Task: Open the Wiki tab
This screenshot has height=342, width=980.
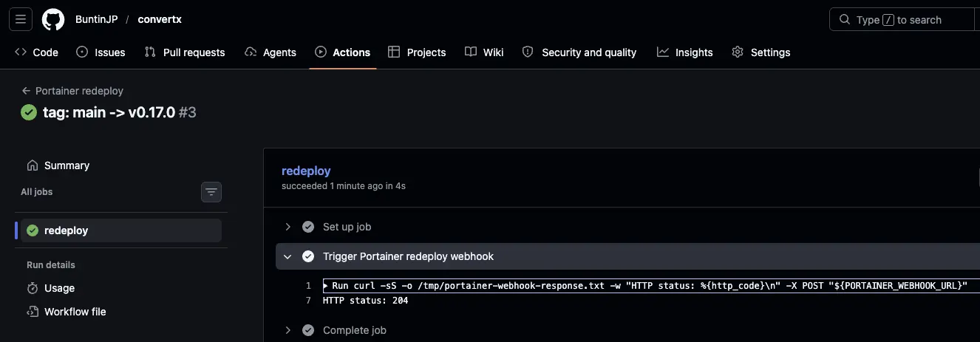Action: tap(484, 52)
